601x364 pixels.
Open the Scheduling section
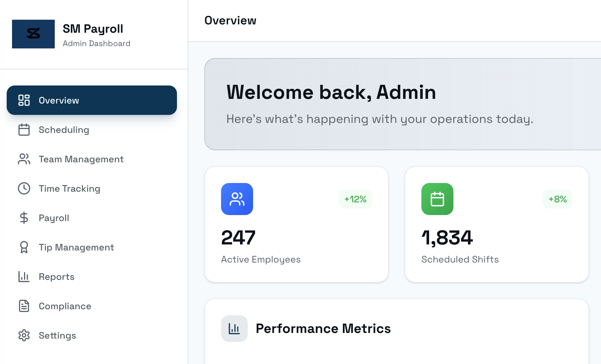pyautogui.click(x=64, y=130)
